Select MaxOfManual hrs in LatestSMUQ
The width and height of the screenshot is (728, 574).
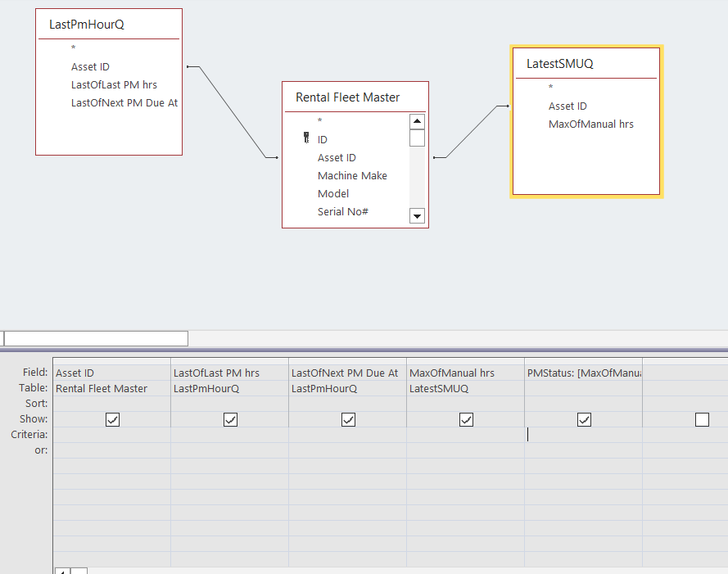pyautogui.click(x=591, y=124)
